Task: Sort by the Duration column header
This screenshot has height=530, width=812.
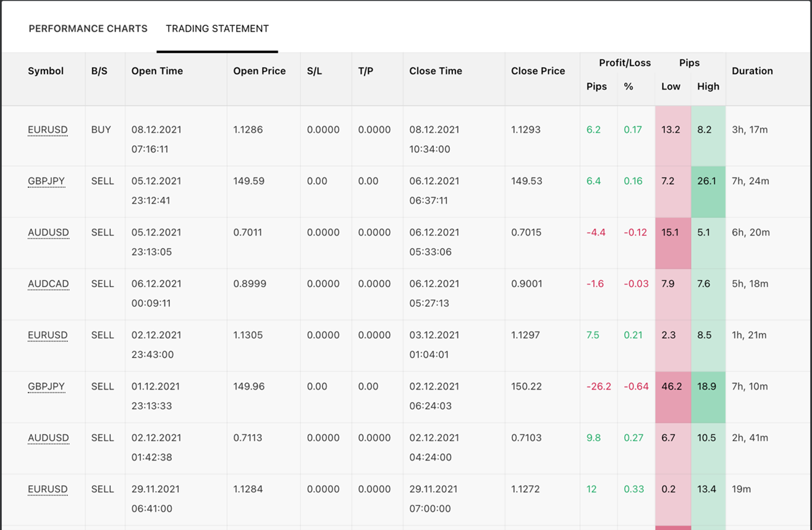Action: click(752, 71)
